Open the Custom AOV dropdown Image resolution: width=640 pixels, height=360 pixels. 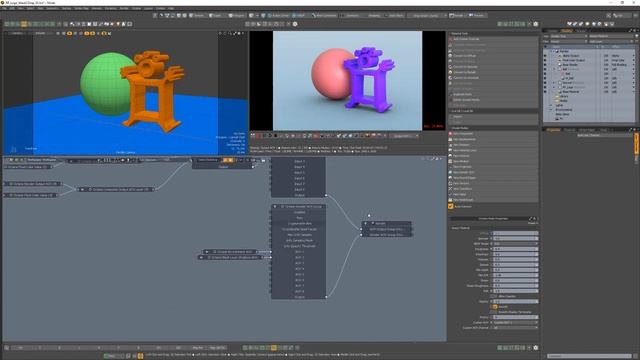click(x=516, y=322)
